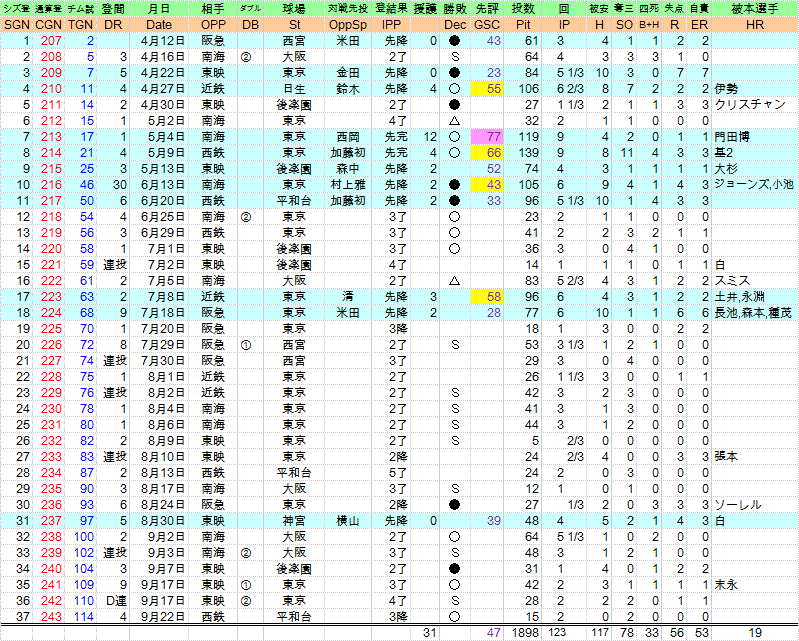Select the TGN cell 114
Viewport: 799px width, 641px height.
tap(84, 617)
